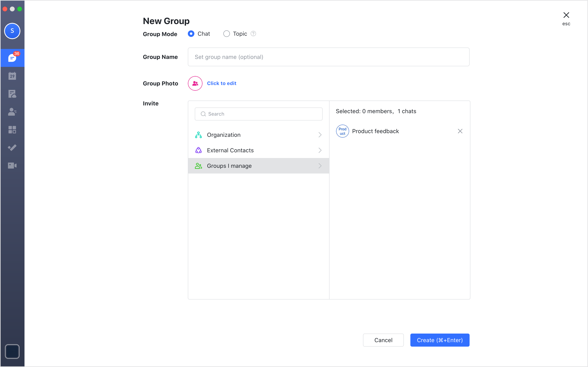
Task: Open the group photo editor via Click to edit
Action: [221, 83]
